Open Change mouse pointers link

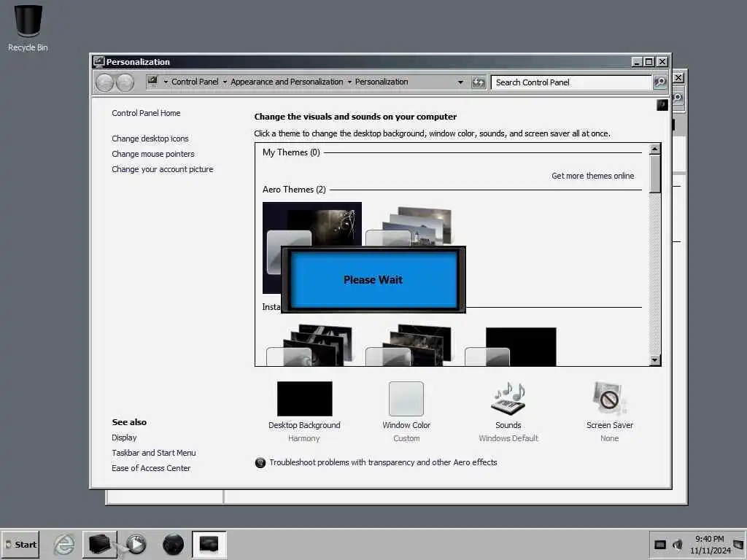153,154
